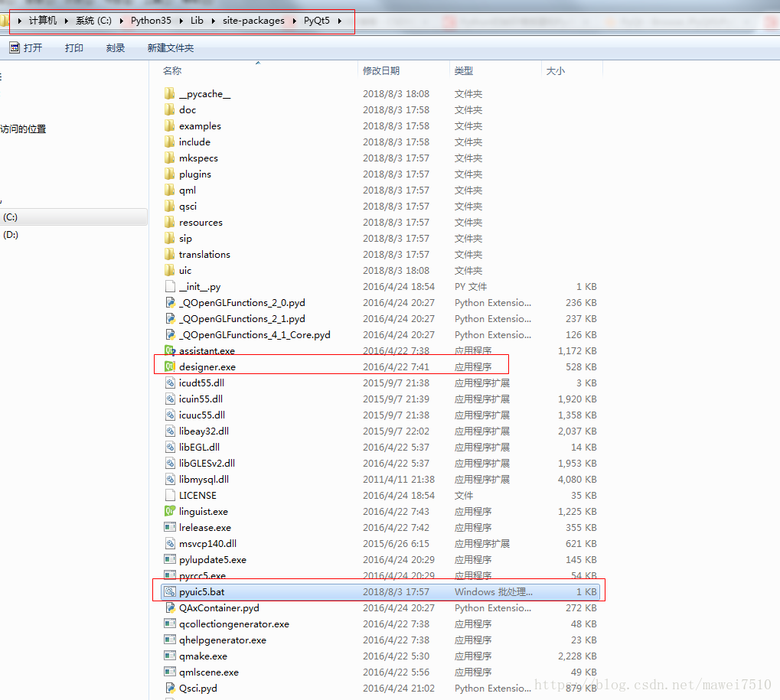Select the linguist.exe Qt icon

170,511
